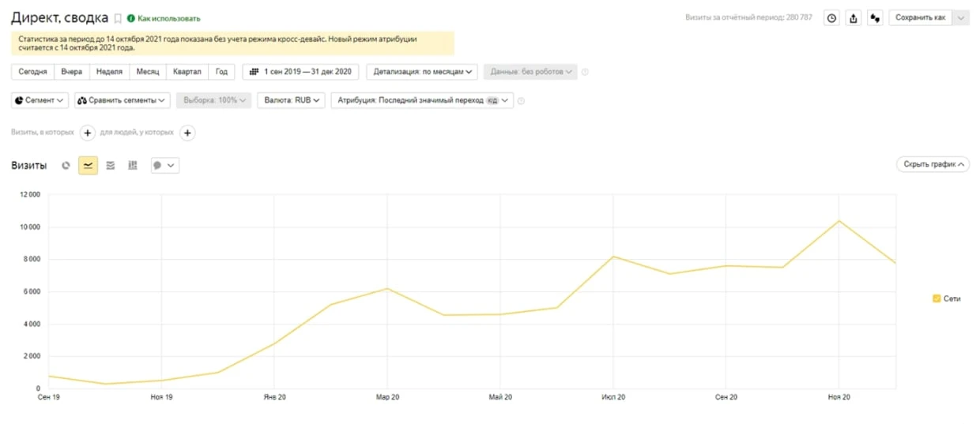This screenshot has width=980, height=424.
Task: Add condition after "для людей, у которых"
Action: click(x=187, y=133)
